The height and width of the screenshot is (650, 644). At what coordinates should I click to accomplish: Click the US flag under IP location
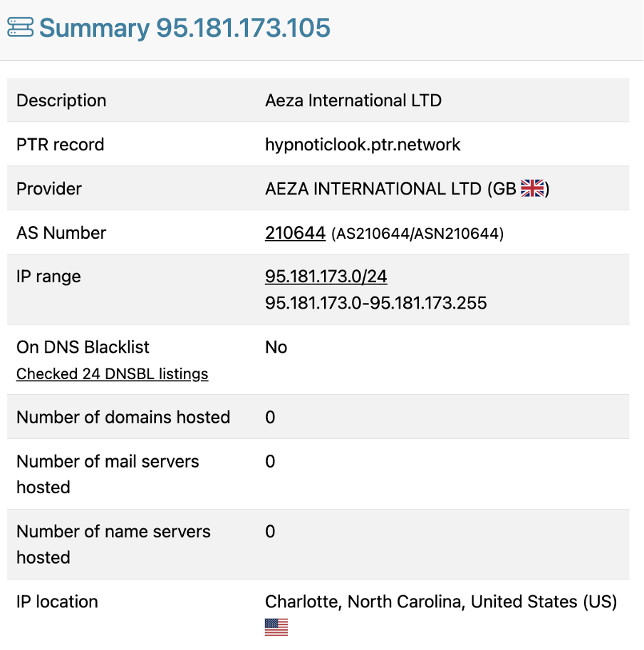click(276, 627)
